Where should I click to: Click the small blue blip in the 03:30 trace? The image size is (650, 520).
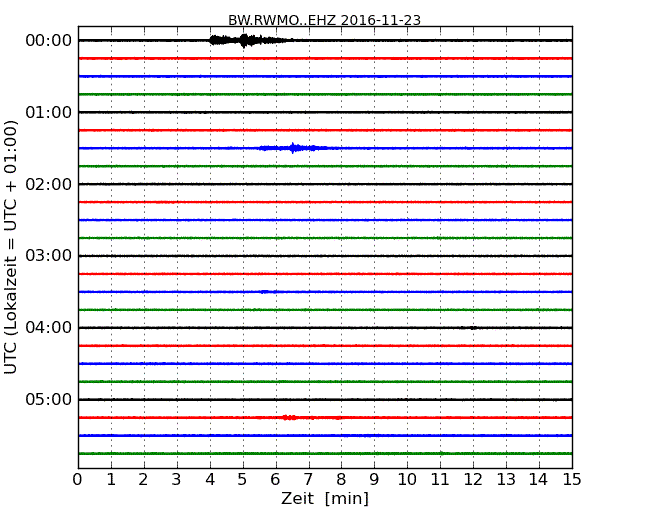click(x=268, y=292)
